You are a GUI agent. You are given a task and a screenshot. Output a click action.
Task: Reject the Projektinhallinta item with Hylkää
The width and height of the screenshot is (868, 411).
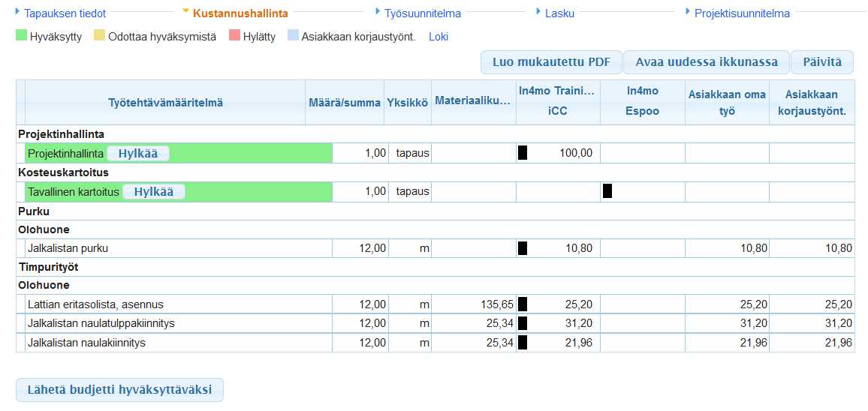[x=138, y=153]
